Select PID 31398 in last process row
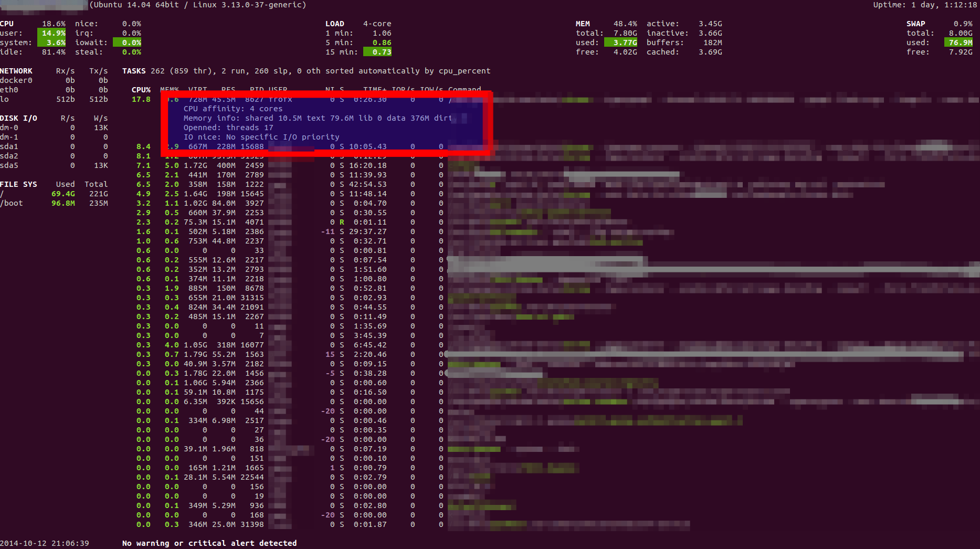Viewport: 980px width, 549px height. (252, 524)
